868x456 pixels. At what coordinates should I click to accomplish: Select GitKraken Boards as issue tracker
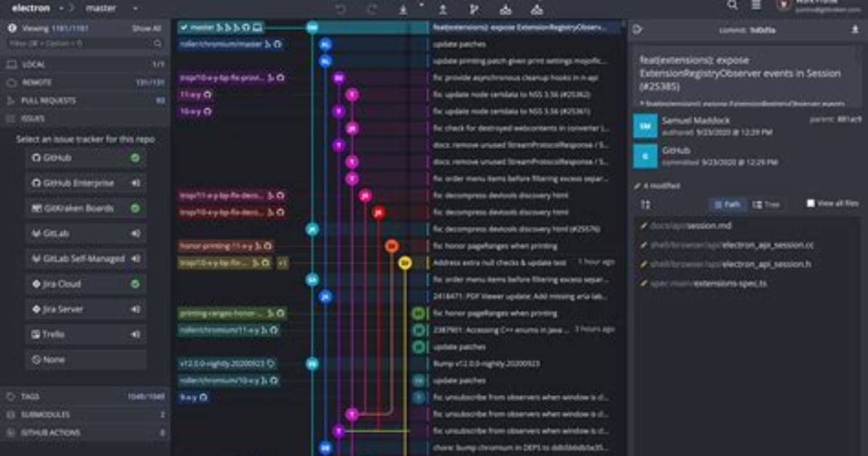tap(86, 208)
